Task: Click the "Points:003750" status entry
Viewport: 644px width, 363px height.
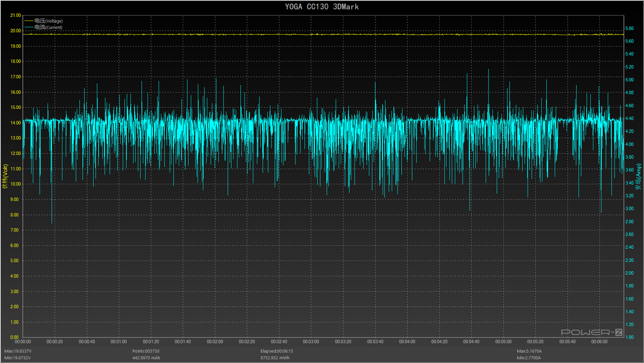Action: 146,351
